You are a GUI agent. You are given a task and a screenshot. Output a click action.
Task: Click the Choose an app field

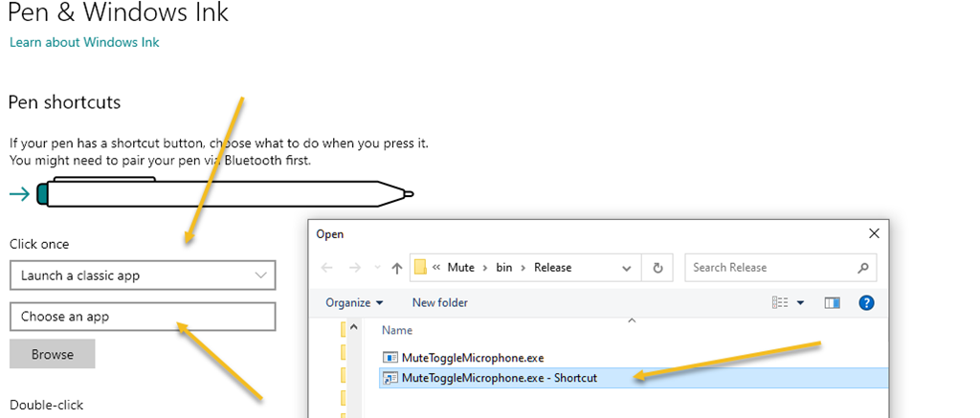(143, 317)
